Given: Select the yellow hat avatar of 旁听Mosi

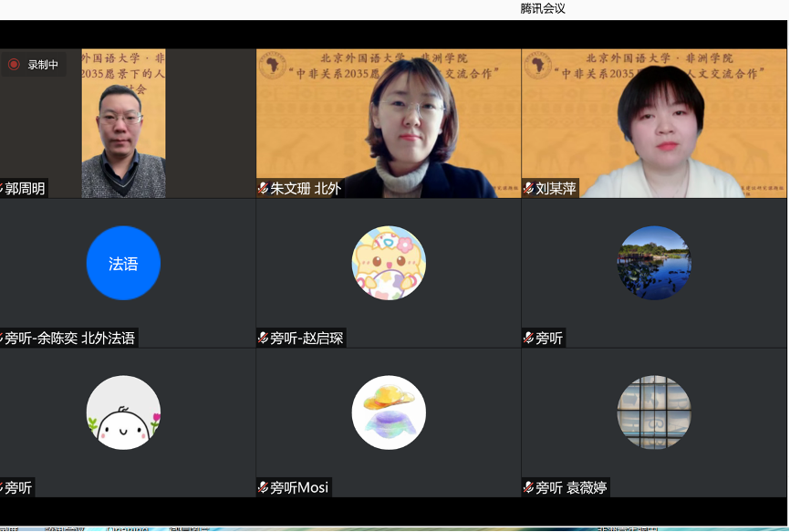Looking at the screenshot, I should coord(389,412).
